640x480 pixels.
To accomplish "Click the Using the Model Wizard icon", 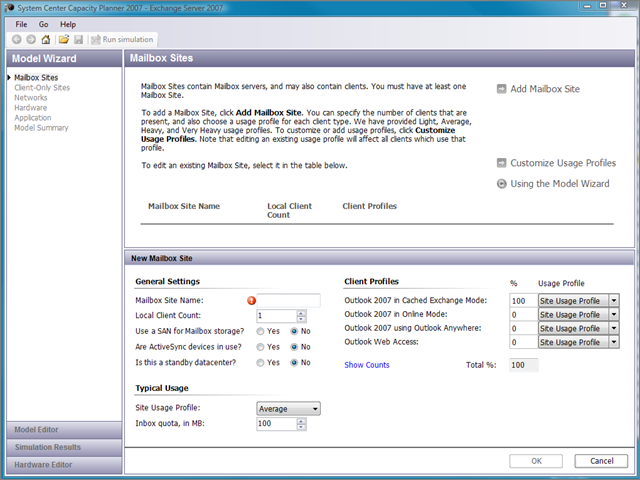I will [x=501, y=184].
